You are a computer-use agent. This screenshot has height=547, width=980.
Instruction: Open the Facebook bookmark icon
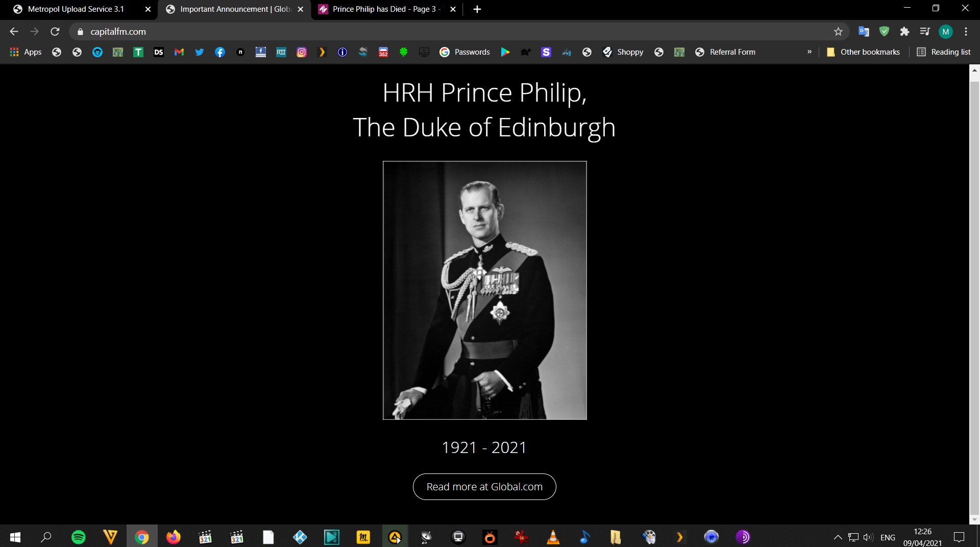point(220,52)
